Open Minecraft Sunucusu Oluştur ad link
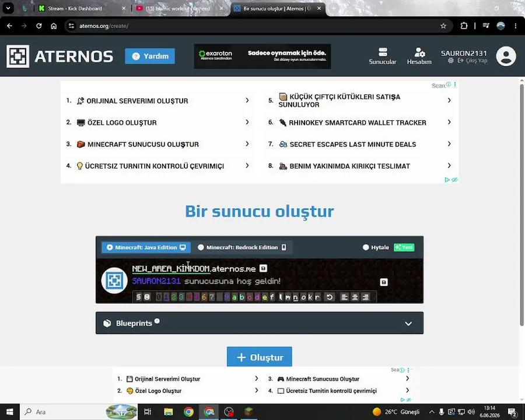 pos(143,144)
